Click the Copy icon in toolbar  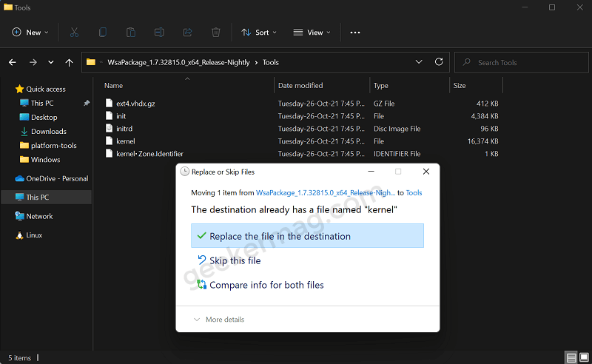pos(103,33)
